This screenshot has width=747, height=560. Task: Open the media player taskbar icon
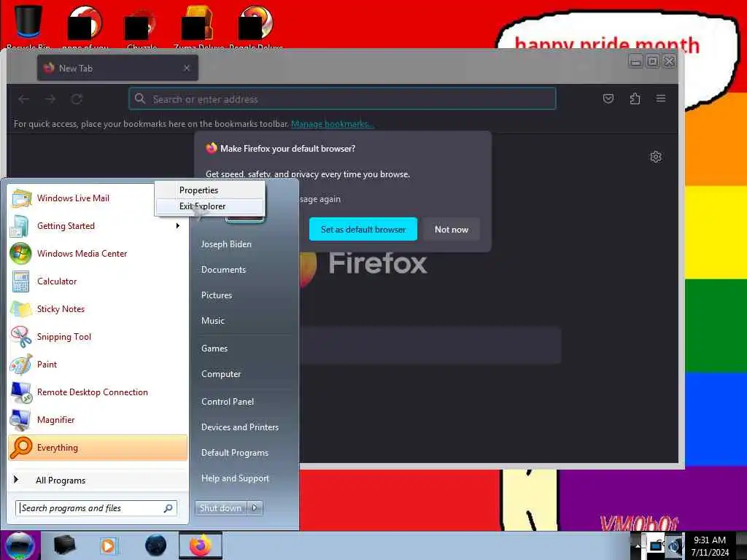click(x=108, y=545)
